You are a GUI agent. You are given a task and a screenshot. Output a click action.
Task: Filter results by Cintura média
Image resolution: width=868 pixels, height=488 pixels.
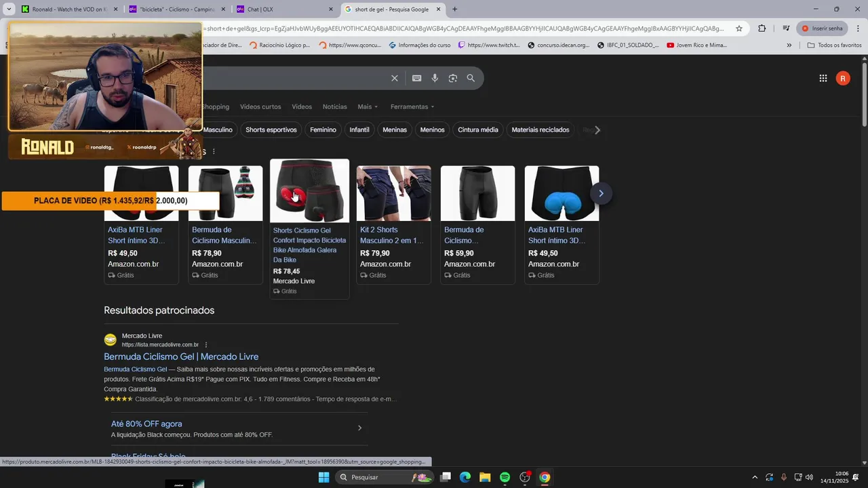pyautogui.click(x=478, y=129)
